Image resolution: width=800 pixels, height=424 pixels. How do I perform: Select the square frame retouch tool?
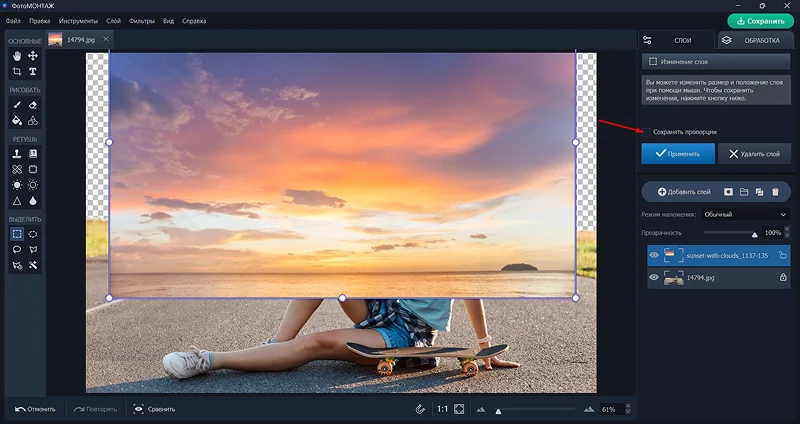(x=33, y=169)
